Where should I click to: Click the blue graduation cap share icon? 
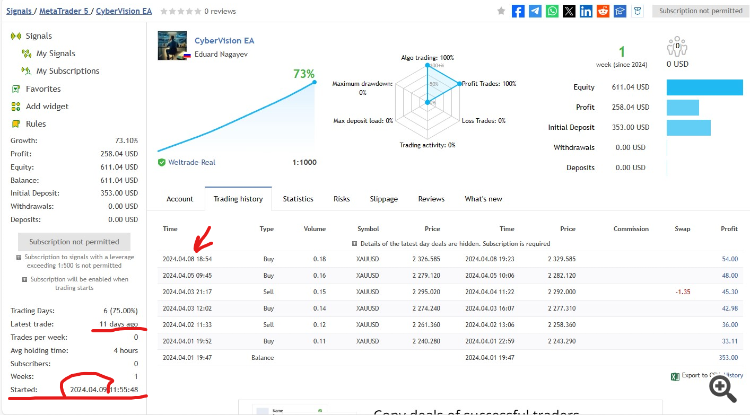620,11
